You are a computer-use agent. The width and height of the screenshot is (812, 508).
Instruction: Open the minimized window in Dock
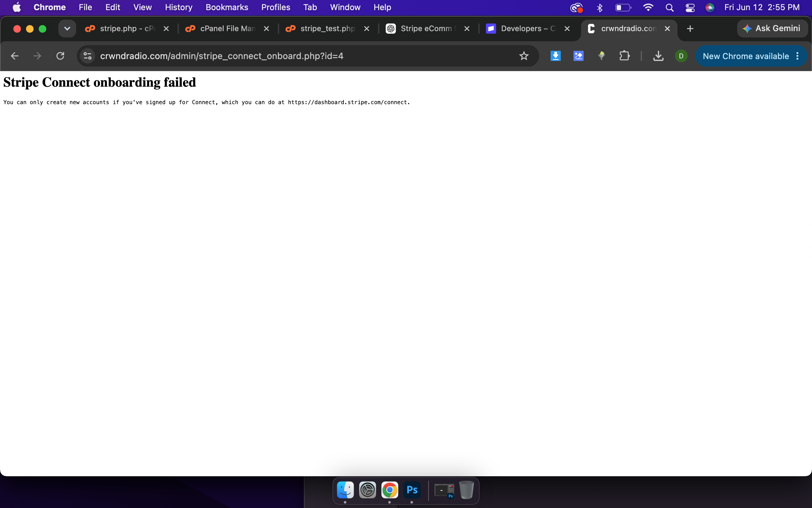tap(444, 491)
